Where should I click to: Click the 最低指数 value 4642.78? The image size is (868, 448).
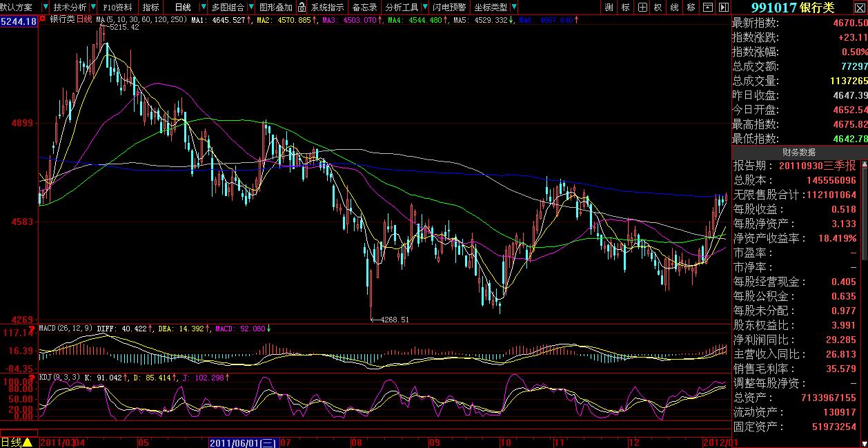click(850, 139)
